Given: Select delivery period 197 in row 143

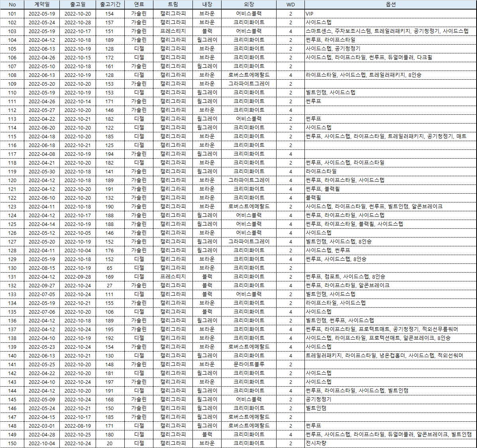Looking at the screenshot, I should click(110, 382).
